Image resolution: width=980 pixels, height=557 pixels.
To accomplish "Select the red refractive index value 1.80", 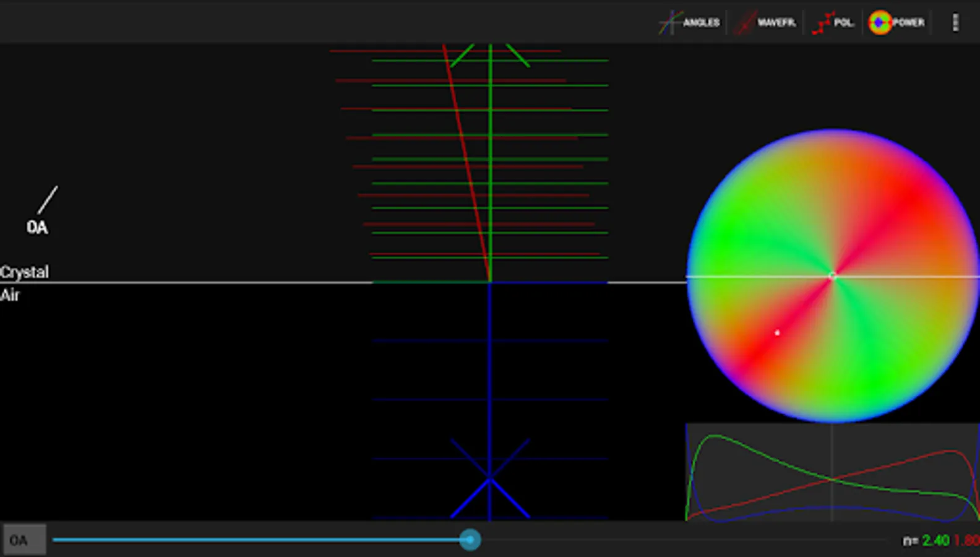I will (967, 540).
